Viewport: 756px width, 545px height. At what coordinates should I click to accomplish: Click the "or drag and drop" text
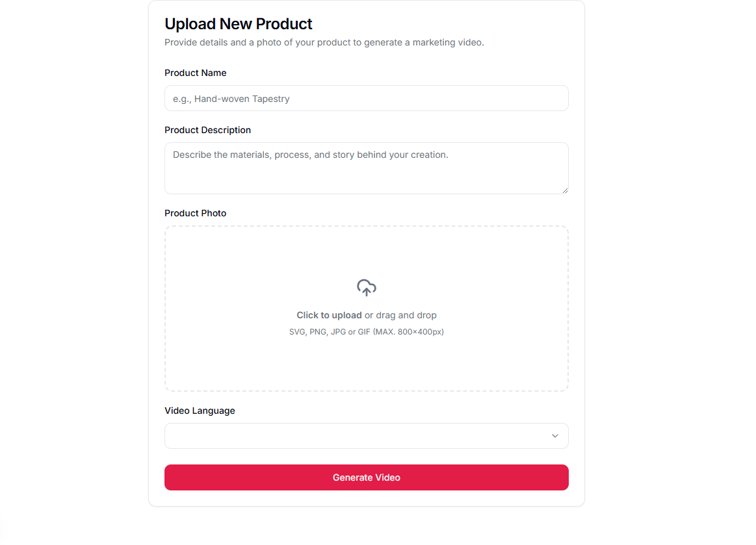pyautogui.click(x=400, y=315)
